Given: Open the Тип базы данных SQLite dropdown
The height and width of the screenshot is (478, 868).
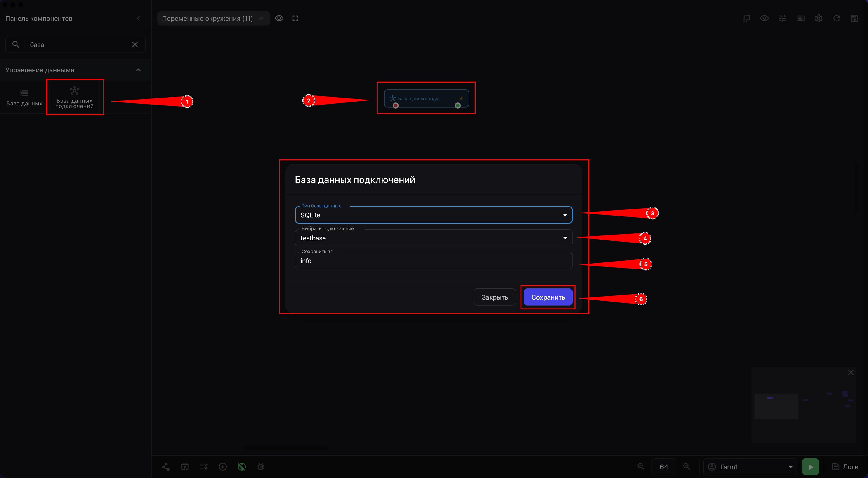Looking at the screenshot, I should coord(434,215).
